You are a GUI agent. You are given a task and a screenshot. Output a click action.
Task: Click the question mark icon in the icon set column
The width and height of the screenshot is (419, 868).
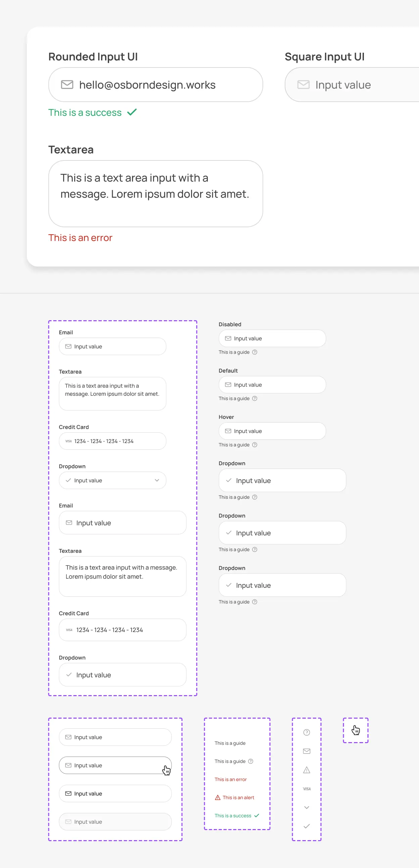click(307, 732)
